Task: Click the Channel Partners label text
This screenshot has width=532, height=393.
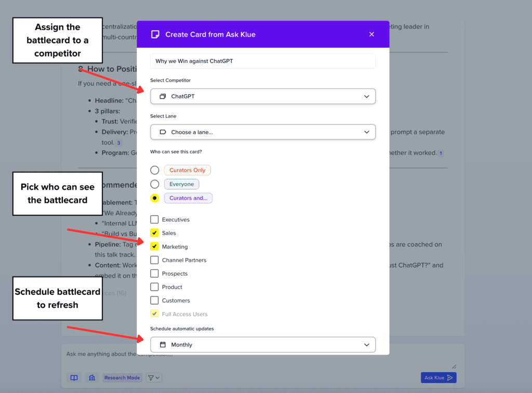Action: coord(184,260)
